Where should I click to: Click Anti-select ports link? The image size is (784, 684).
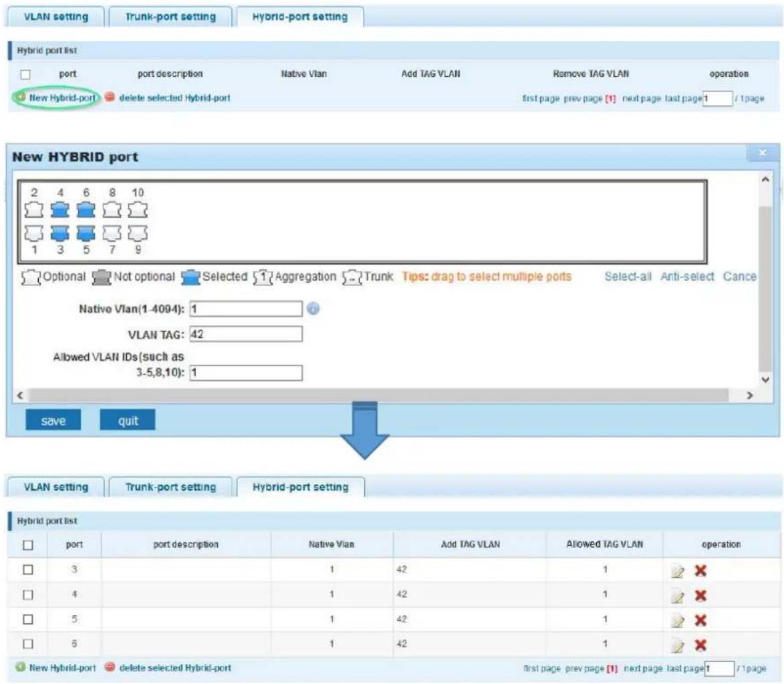687,277
